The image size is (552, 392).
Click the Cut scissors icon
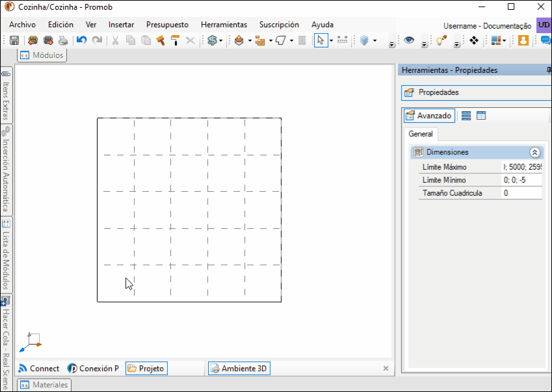tap(115, 40)
